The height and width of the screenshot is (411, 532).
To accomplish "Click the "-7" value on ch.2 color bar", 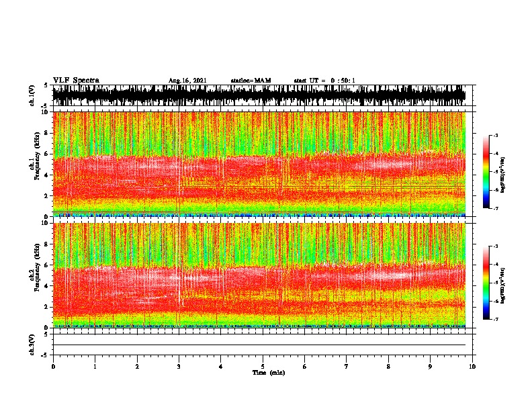I will (x=496, y=319).
